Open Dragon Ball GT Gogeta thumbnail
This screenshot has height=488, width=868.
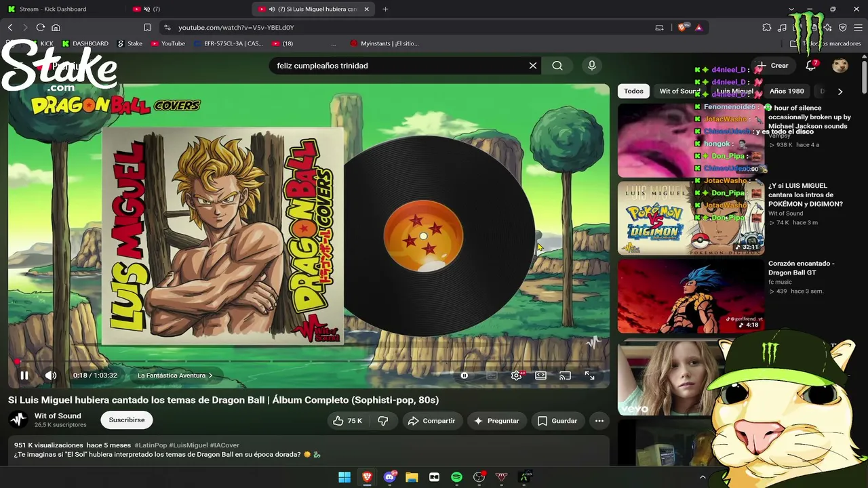tap(691, 296)
